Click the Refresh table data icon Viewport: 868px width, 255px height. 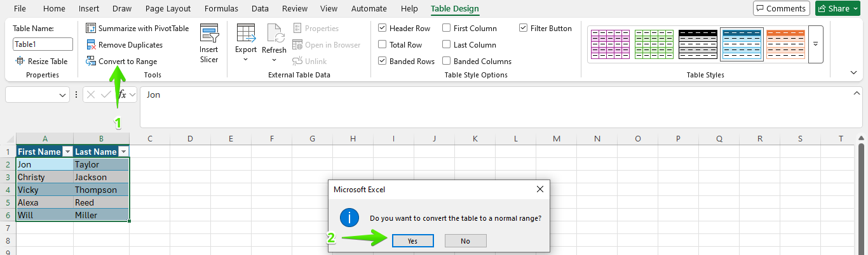(275, 33)
